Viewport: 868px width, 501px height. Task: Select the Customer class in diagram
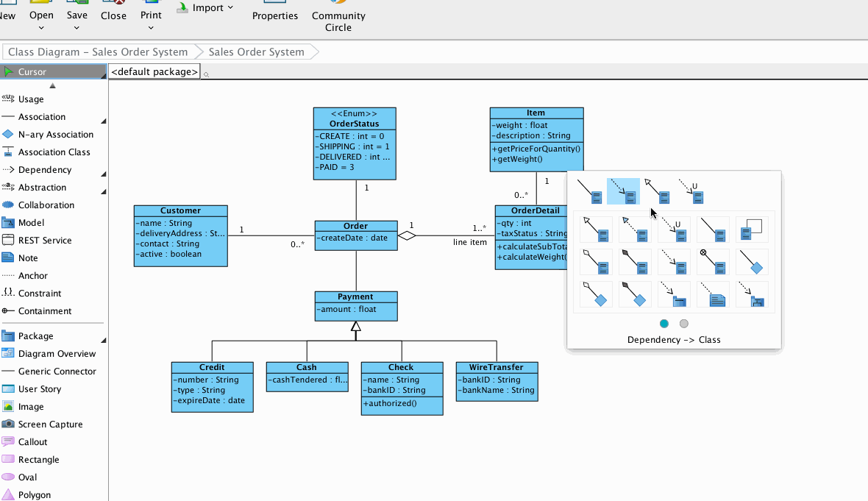[180, 236]
